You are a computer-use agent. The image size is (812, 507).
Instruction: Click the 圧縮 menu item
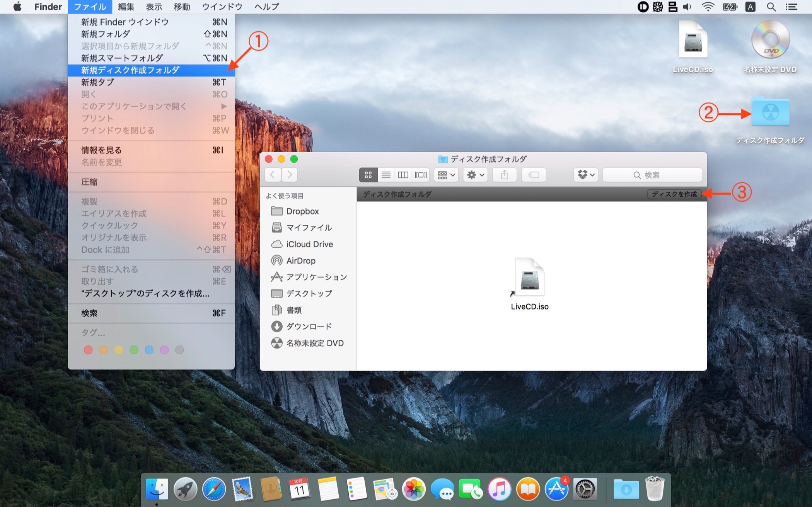(89, 182)
